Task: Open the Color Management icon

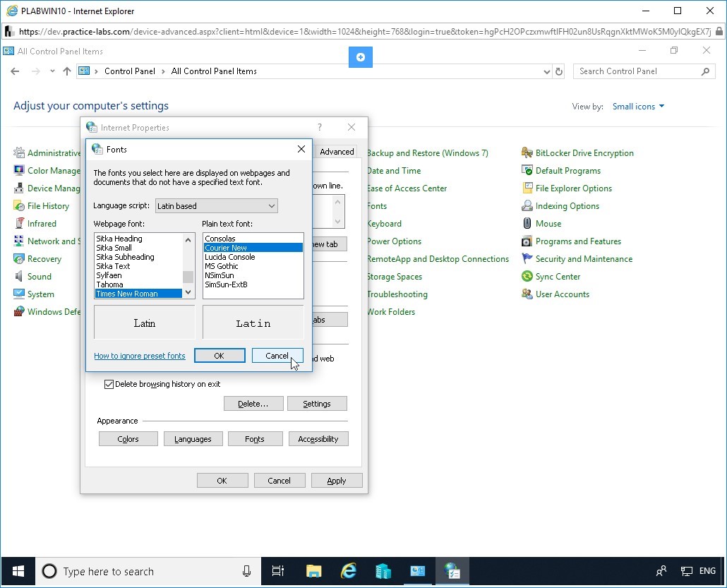Action: tap(19, 170)
